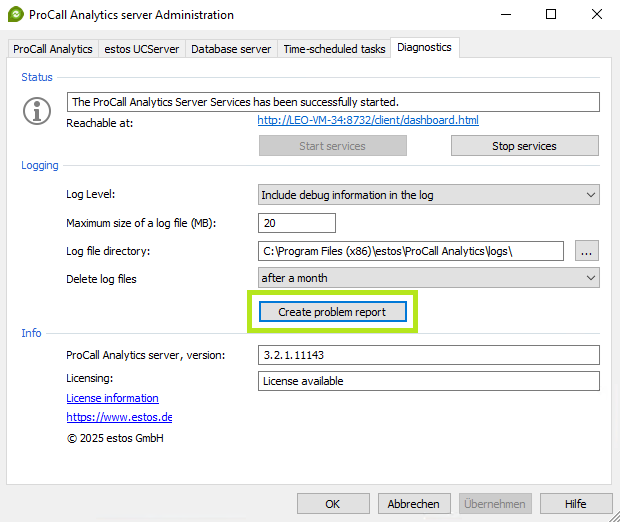Click the Hilfe button
Image resolution: width=620 pixels, height=522 pixels.
(576, 504)
